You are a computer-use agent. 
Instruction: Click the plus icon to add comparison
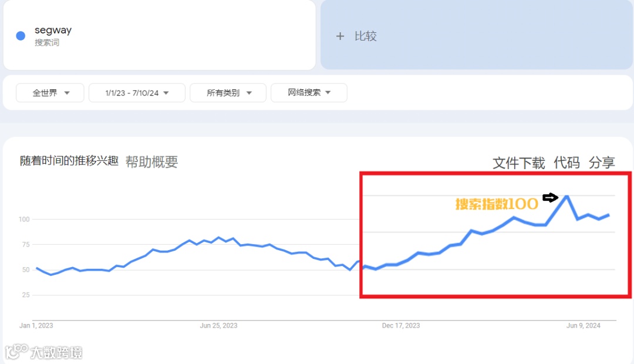tap(340, 36)
